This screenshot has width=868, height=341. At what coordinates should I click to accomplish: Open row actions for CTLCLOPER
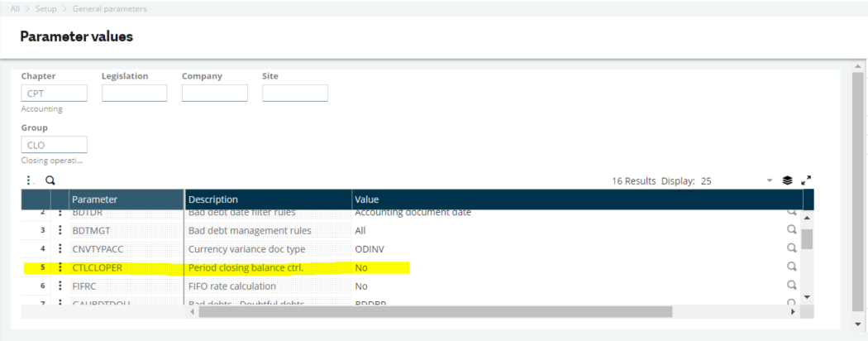[x=60, y=267]
